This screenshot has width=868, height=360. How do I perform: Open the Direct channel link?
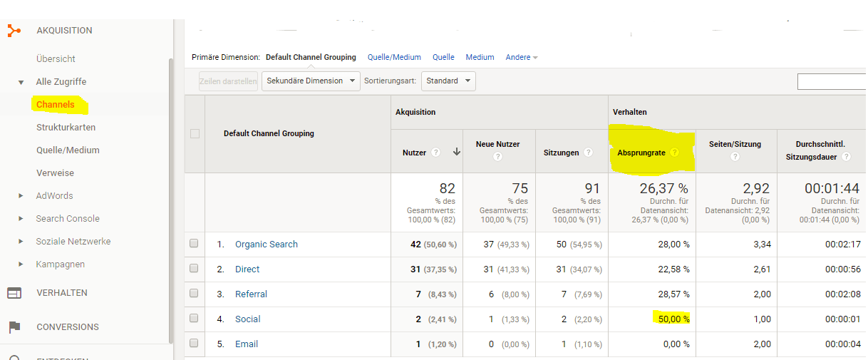[247, 269]
